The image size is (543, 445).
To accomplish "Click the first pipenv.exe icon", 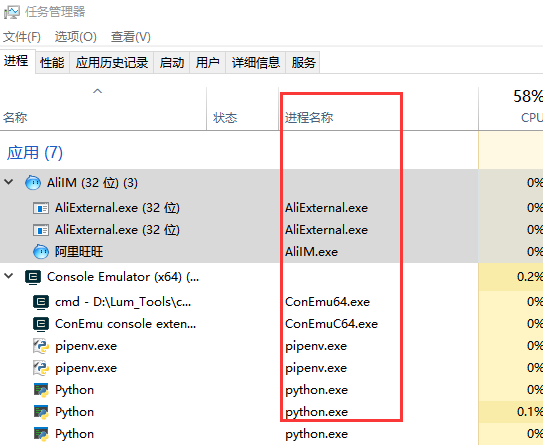I will point(41,346).
